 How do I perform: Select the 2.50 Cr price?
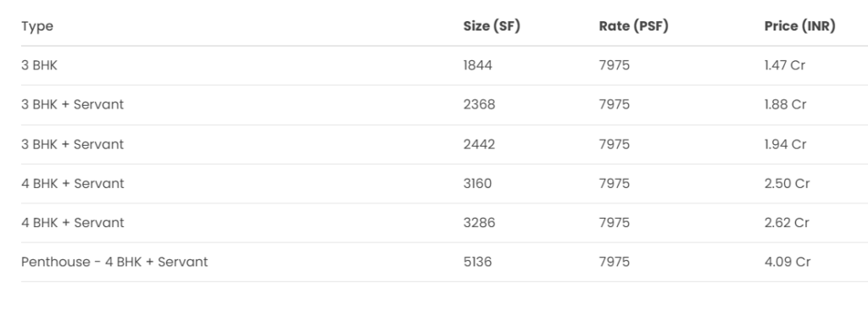[787, 184]
